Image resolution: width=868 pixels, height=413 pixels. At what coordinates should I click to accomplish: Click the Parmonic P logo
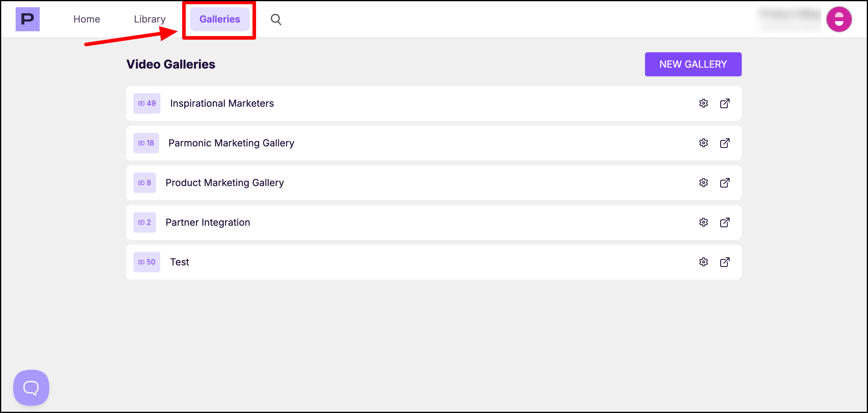click(27, 19)
